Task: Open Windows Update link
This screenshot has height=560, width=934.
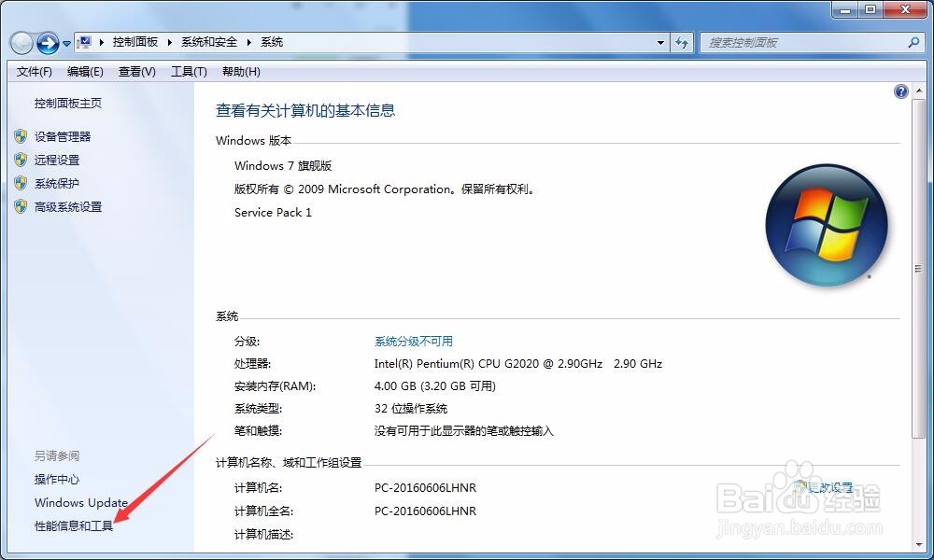Action: 81,502
